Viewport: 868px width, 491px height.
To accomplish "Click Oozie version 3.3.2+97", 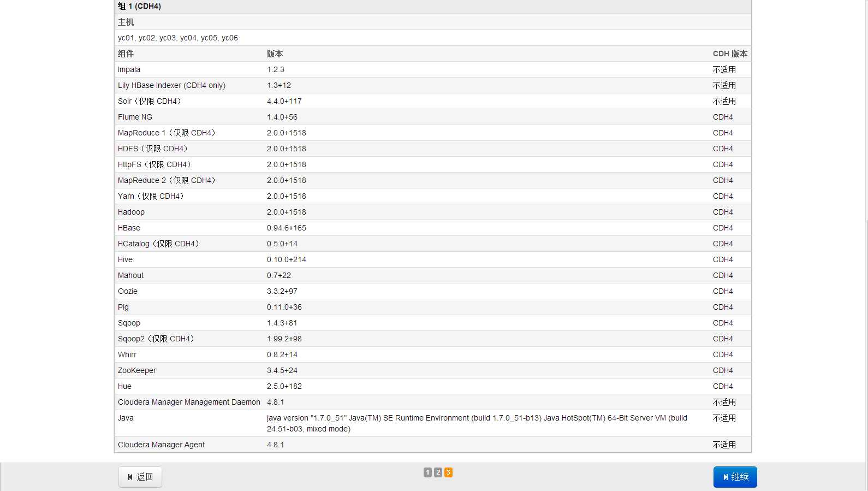I will click(282, 291).
